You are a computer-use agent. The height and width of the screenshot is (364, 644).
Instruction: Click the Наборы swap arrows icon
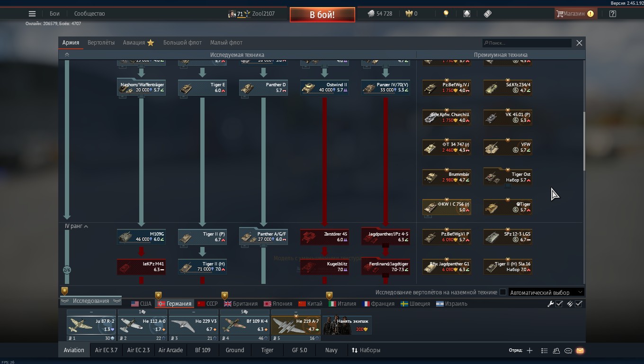pos(354,350)
